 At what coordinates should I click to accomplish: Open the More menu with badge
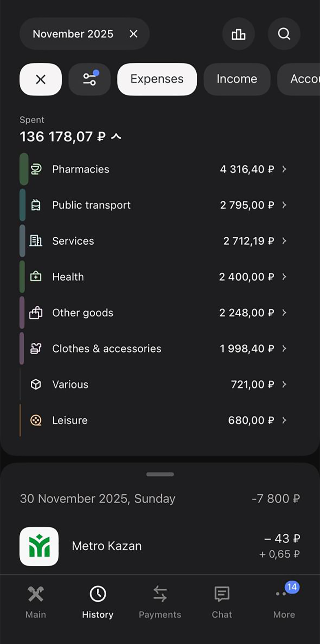click(284, 601)
